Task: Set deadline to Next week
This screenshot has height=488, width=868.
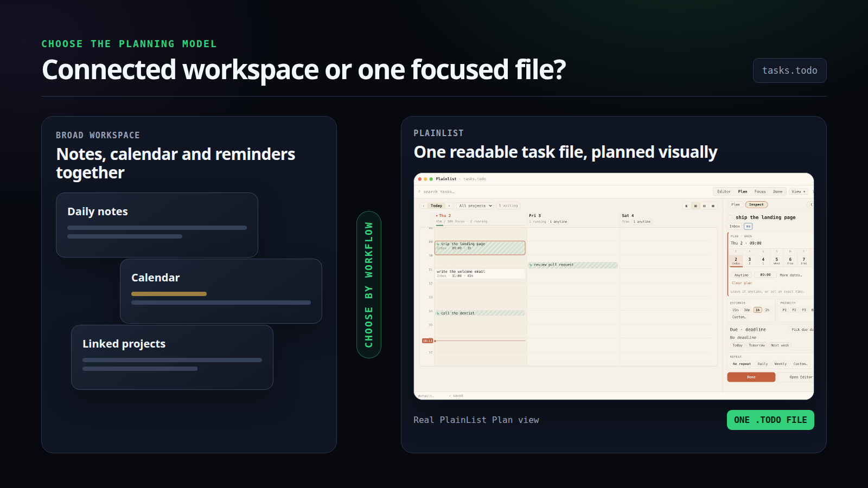Action: coord(780,345)
